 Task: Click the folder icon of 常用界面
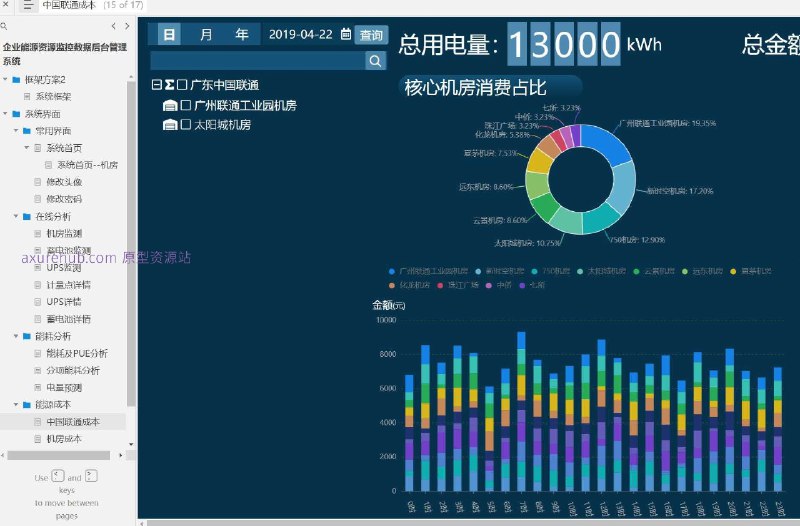pyautogui.click(x=27, y=131)
